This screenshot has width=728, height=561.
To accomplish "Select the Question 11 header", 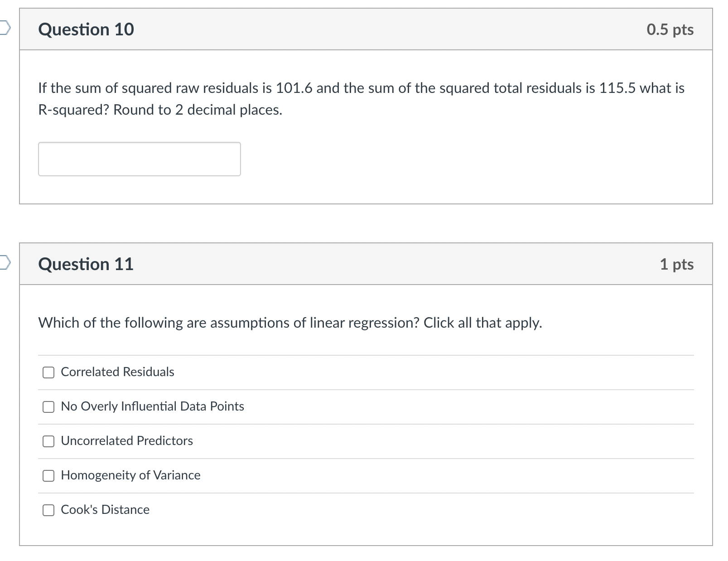I will click(86, 264).
